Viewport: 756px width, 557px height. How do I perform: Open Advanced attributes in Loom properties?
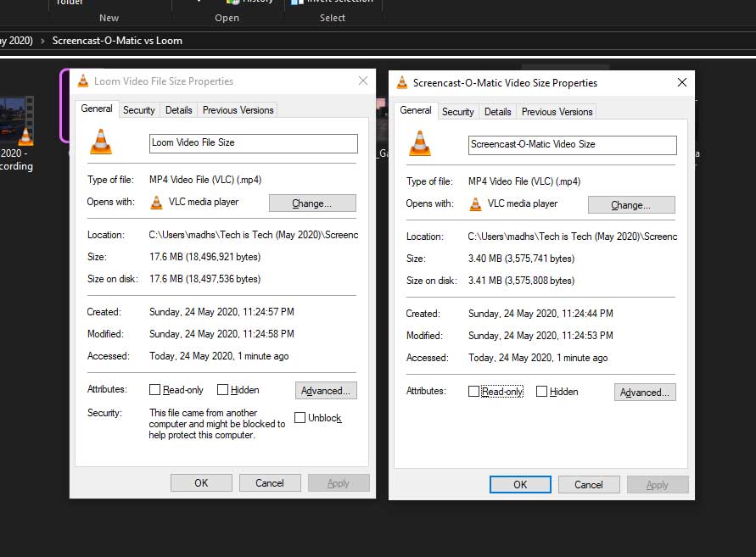point(326,391)
